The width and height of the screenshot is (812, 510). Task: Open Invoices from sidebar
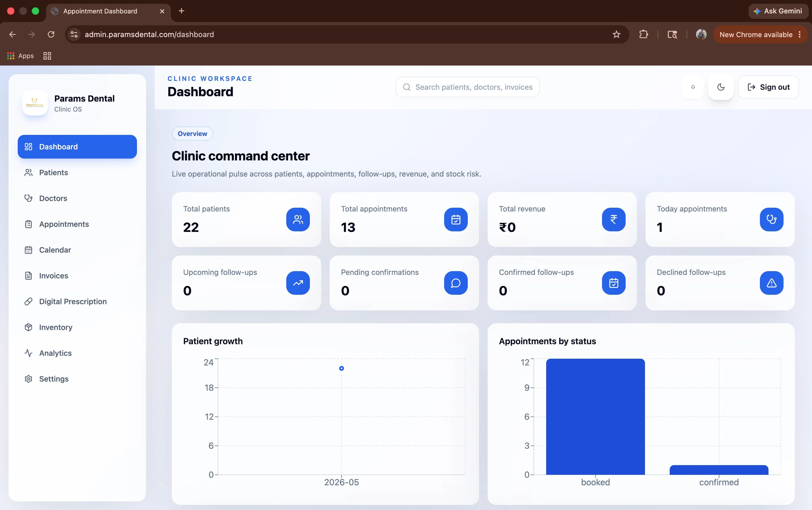coord(77,276)
